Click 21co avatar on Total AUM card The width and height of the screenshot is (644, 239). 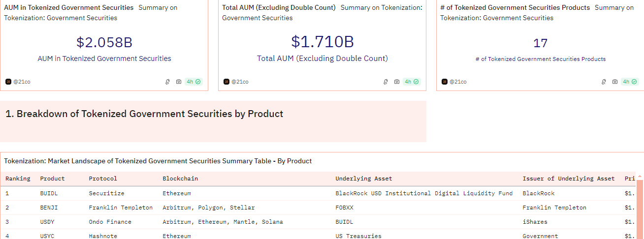[x=226, y=82]
